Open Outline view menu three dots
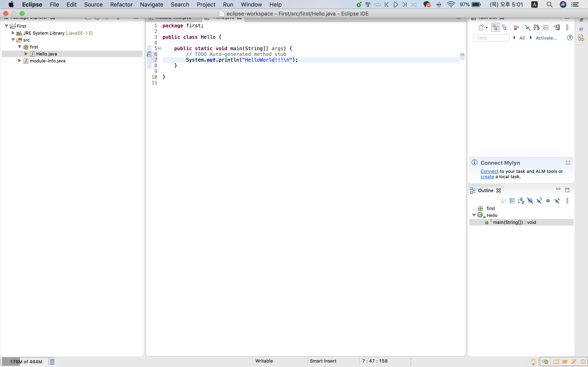The image size is (588, 367). (567, 201)
